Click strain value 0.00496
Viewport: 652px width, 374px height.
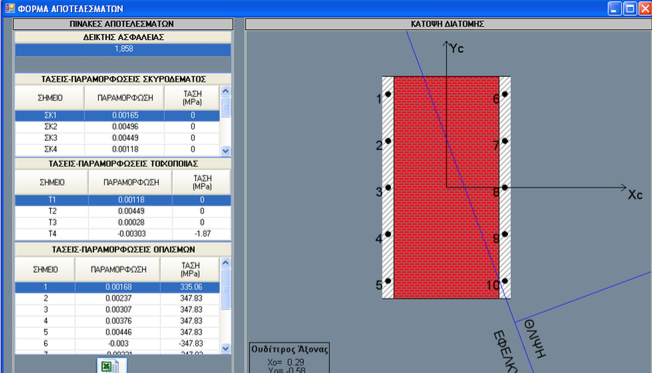[125, 127]
